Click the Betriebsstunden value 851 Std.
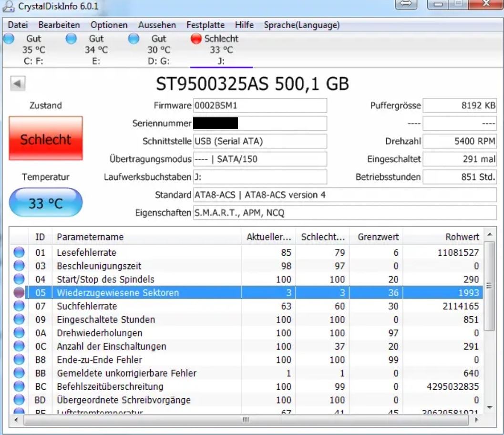Screen dimensions: 504x435 pyautogui.click(x=460, y=177)
